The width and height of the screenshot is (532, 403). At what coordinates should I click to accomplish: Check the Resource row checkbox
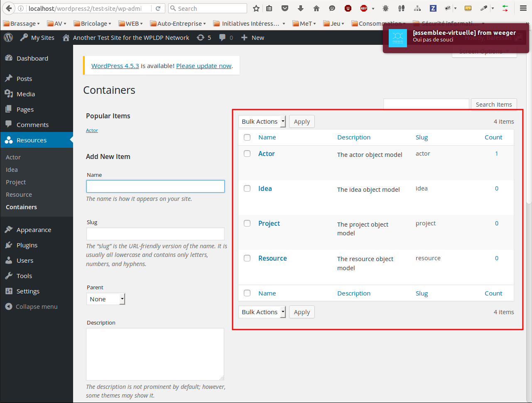247,258
